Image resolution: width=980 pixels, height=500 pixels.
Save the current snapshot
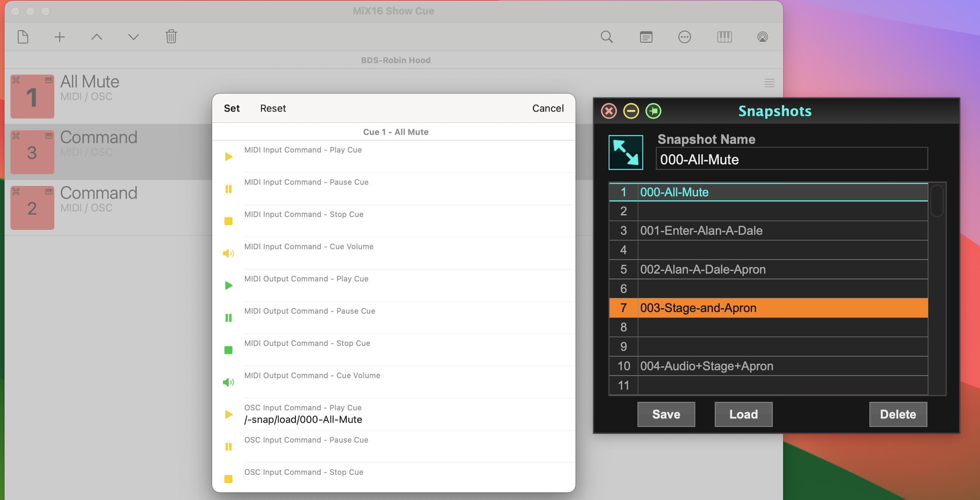pyautogui.click(x=666, y=414)
